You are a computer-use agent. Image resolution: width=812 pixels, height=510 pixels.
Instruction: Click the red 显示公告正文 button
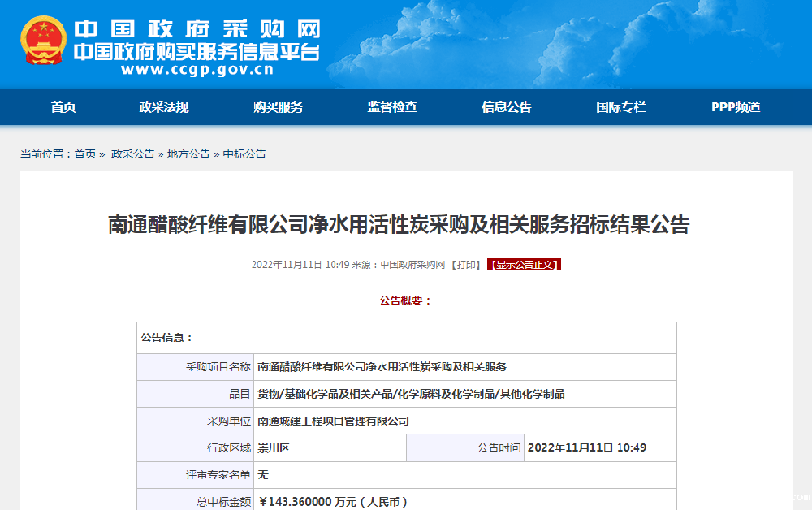click(x=524, y=265)
